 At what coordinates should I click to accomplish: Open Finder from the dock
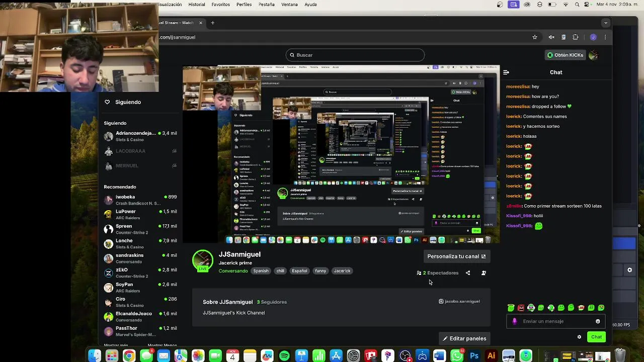pyautogui.click(x=95, y=356)
